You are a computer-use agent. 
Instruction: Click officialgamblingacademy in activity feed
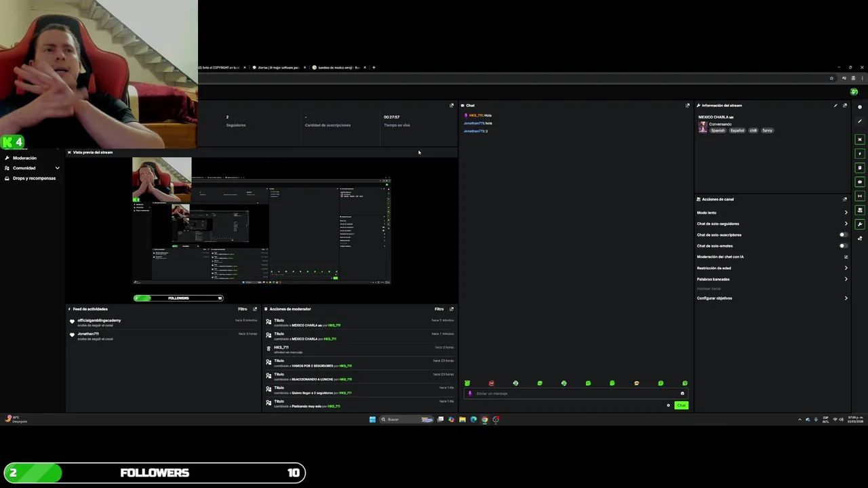(99, 321)
